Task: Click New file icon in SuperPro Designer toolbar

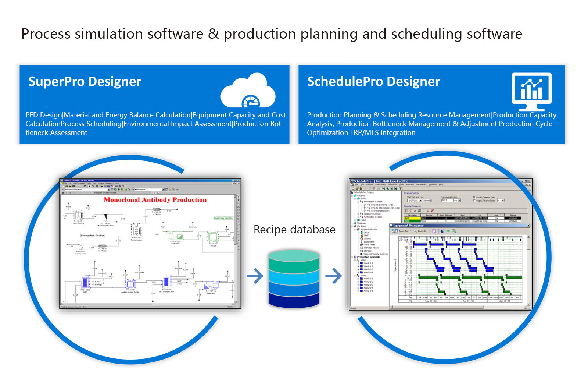Action: pos(63,186)
